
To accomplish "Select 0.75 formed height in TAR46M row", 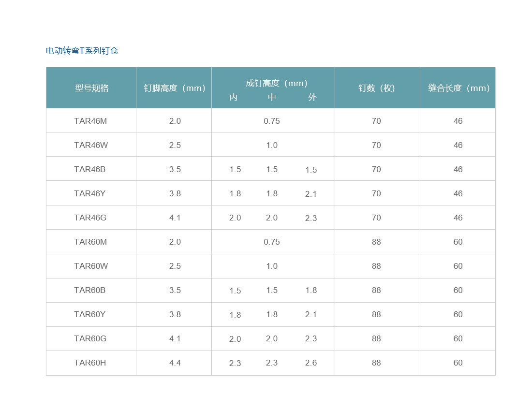I will [x=272, y=121].
